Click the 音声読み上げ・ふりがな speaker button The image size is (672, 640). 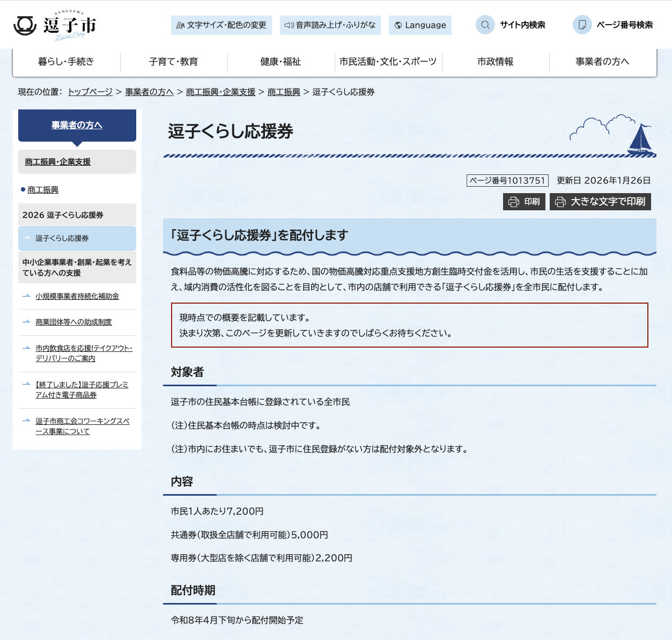point(330,25)
